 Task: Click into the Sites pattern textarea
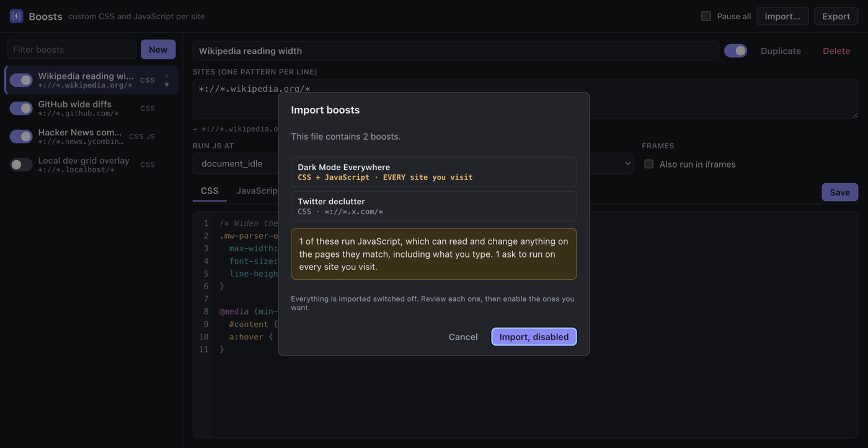[x=525, y=98]
